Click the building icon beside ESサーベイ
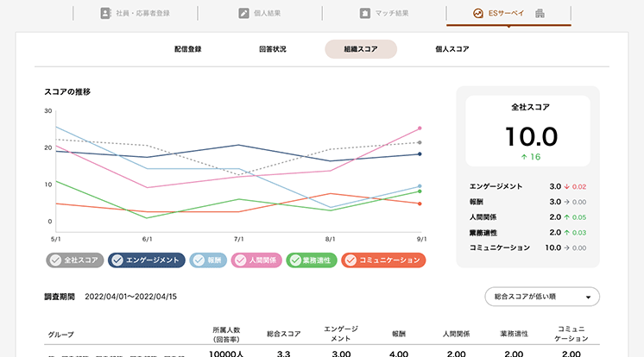Image resolution: width=644 pixels, height=357 pixels. click(x=540, y=13)
